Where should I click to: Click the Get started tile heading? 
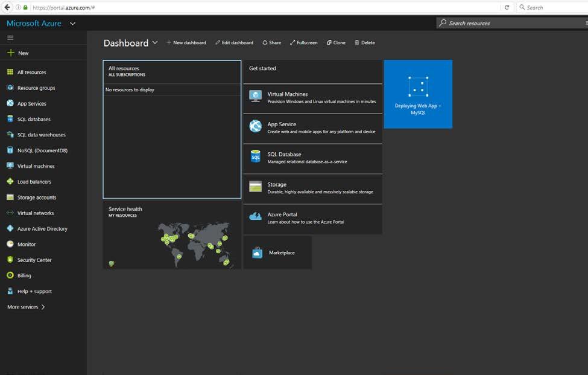(262, 68)
